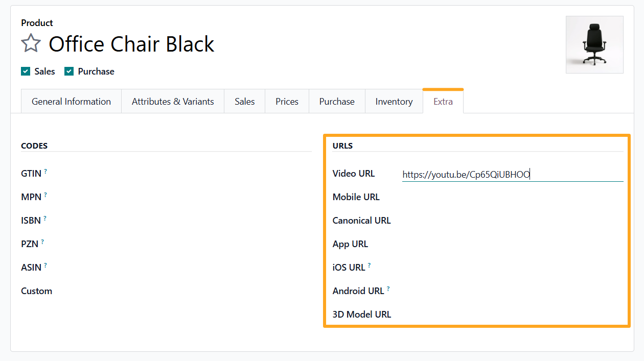
Task: Open PZN help question mark tooltip
Action: pos(42,242)
